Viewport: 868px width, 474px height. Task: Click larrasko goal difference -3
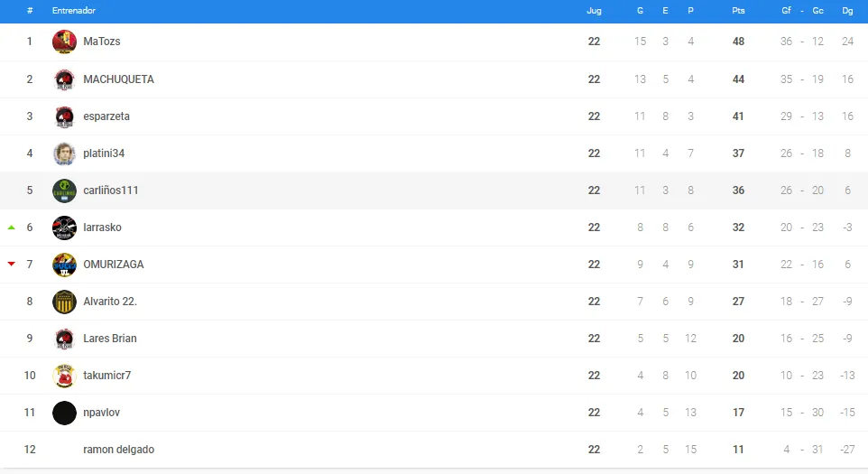(847, 228)
